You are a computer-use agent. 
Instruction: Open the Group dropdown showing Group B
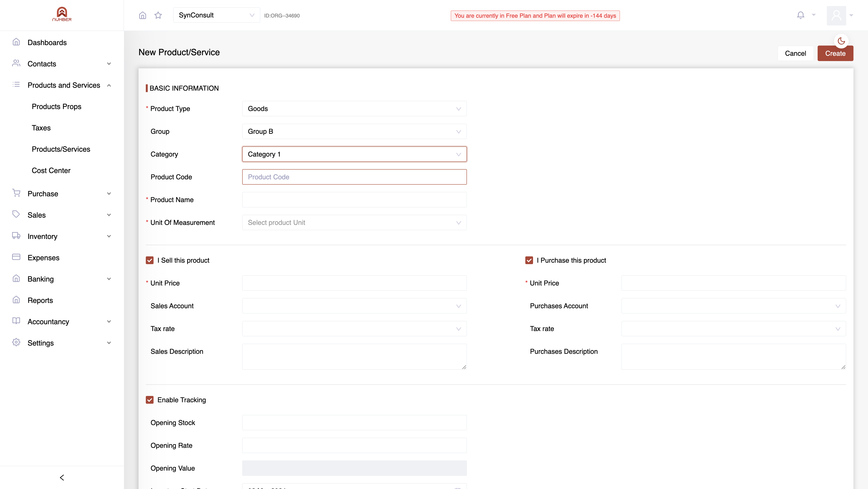[355, 132]
